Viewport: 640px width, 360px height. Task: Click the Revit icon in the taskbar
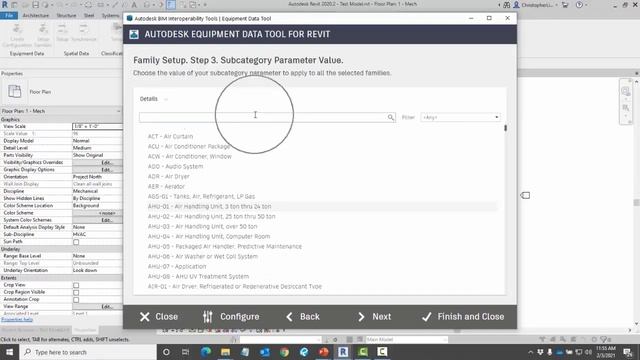(x=343, y=352)
